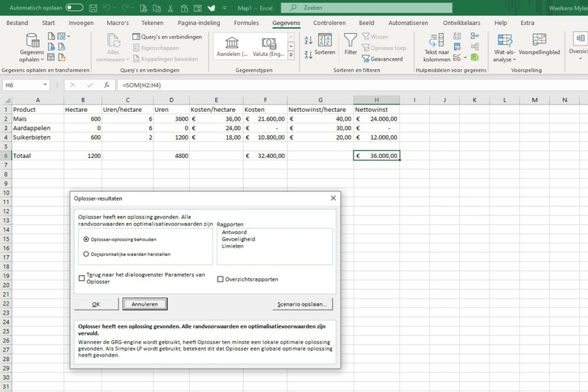Select Oorspronkelijke waarden herstellen option
The image size is (588, 392).
[x=87, y=254]
